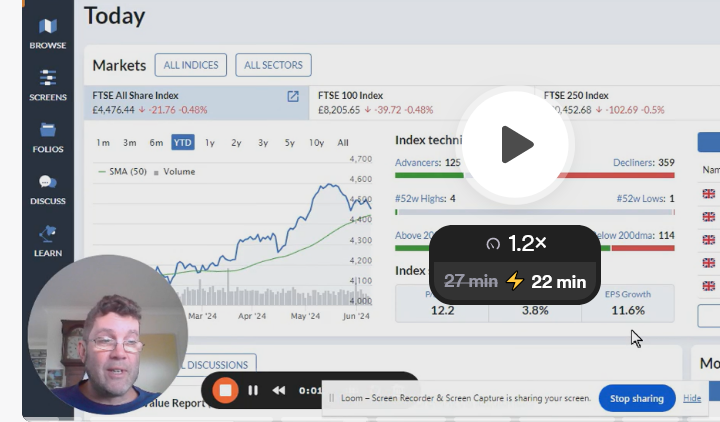
Task: Set chart range to All
Action: 343,142
